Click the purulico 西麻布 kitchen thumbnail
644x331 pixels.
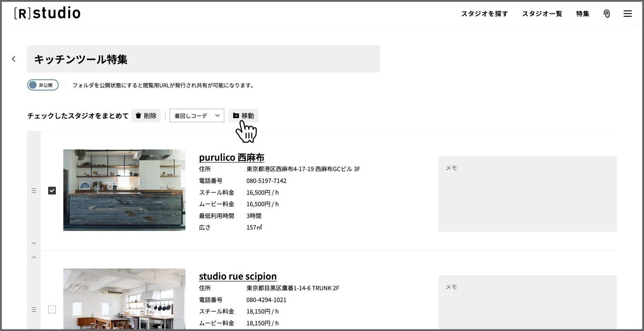click(x=124, y=190)
